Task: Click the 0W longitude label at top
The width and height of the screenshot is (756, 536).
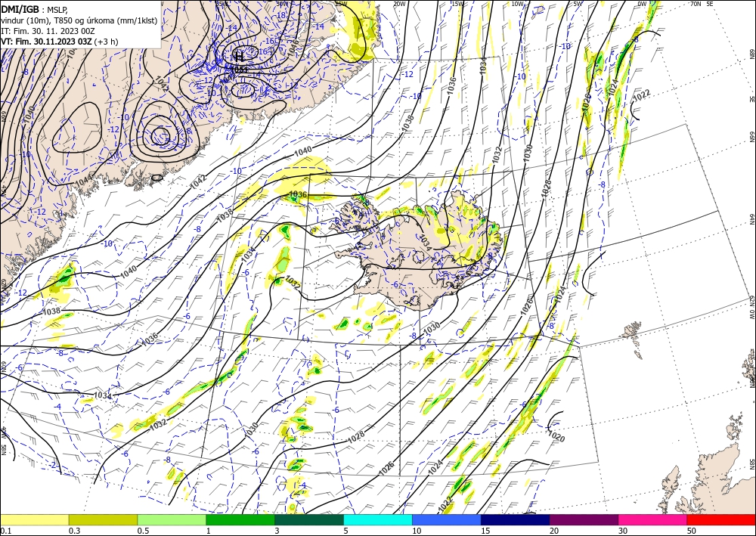Action: (642, 4)
